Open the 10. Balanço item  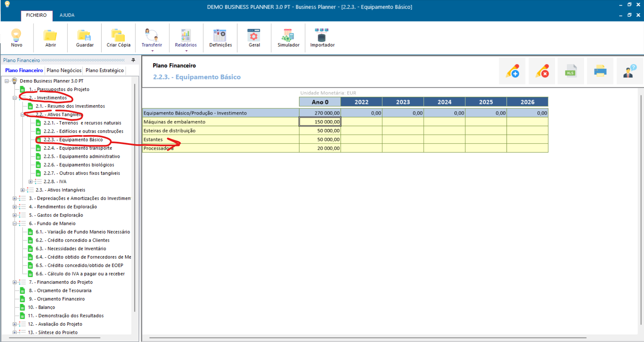[x=42, y=307]
